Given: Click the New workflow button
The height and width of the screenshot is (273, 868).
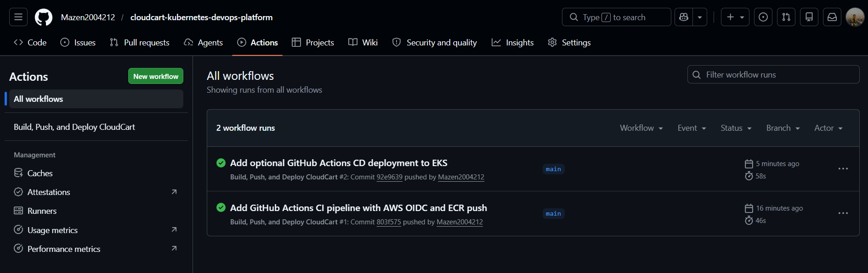Looking at the screenshot, I should coord(156,76).
